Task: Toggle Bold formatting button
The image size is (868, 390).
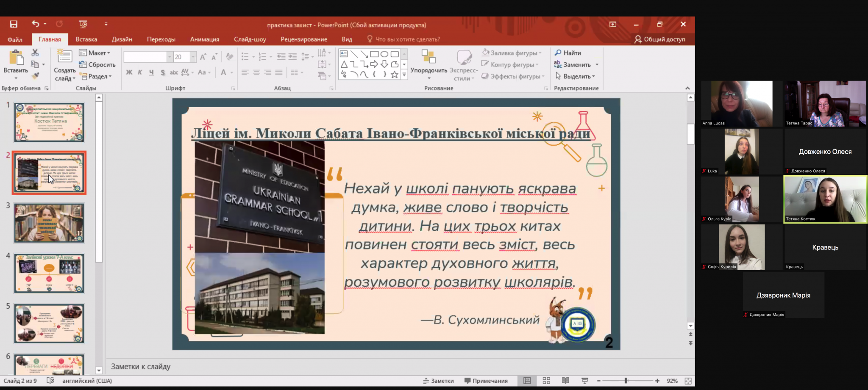Action: click(129, 72)
